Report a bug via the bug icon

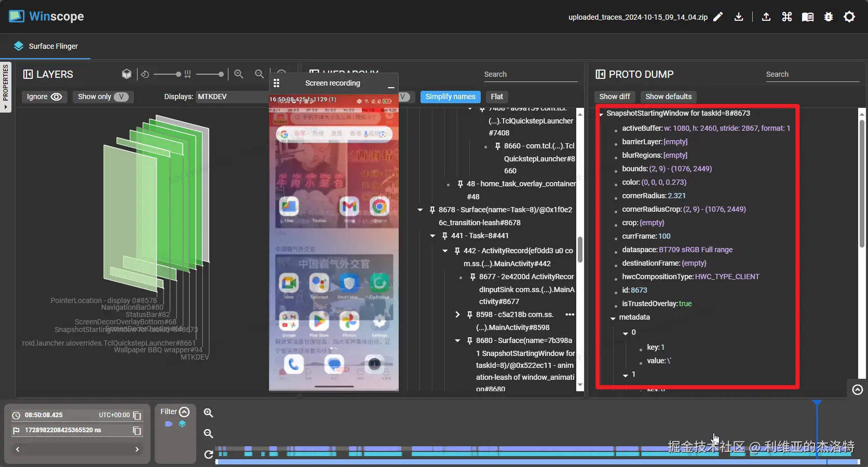(829, 17)
